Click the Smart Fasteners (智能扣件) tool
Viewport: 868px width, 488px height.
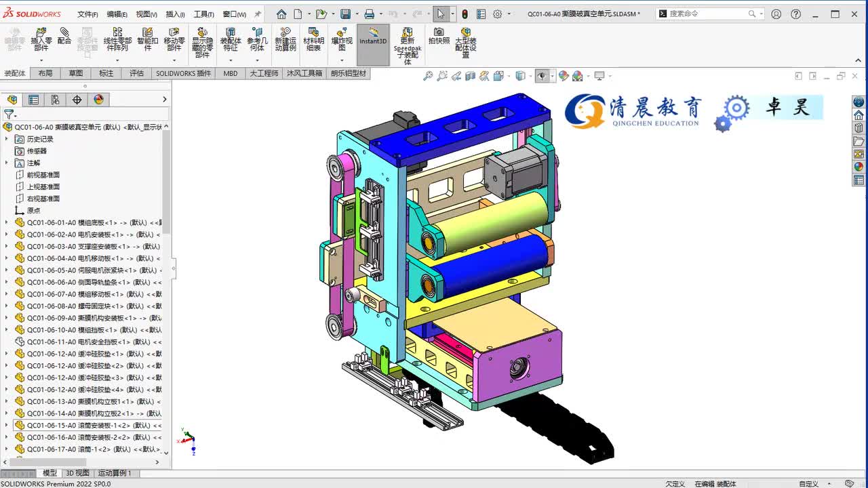click(147, 39)
